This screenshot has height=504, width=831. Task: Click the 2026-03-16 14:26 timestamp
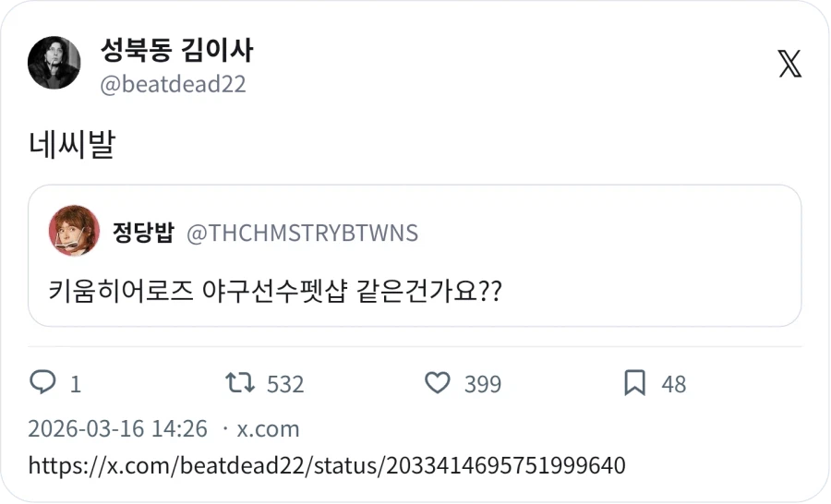[117, 429]
